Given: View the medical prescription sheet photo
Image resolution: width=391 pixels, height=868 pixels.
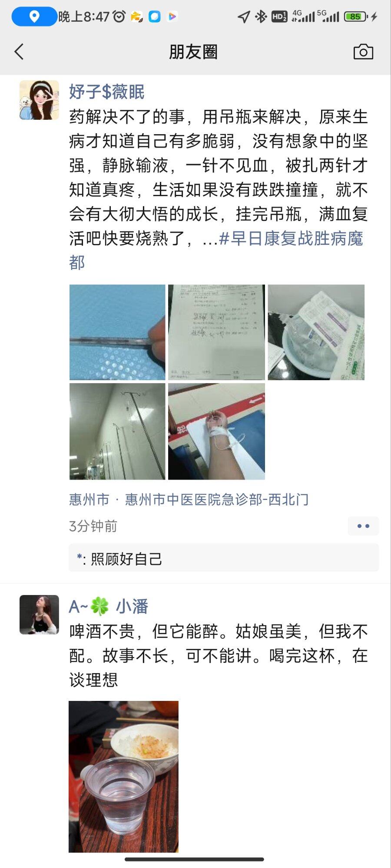Looking at the screenshot, I should coord(216,332).
